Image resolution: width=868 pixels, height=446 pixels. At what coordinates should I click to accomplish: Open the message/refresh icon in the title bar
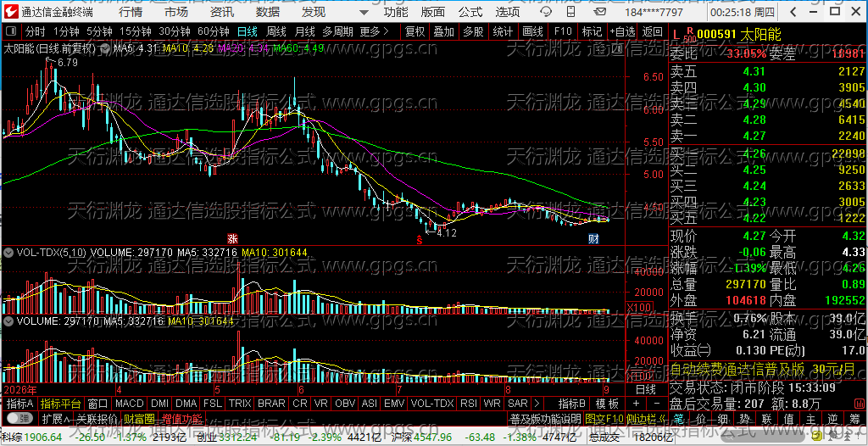(546, 12)
